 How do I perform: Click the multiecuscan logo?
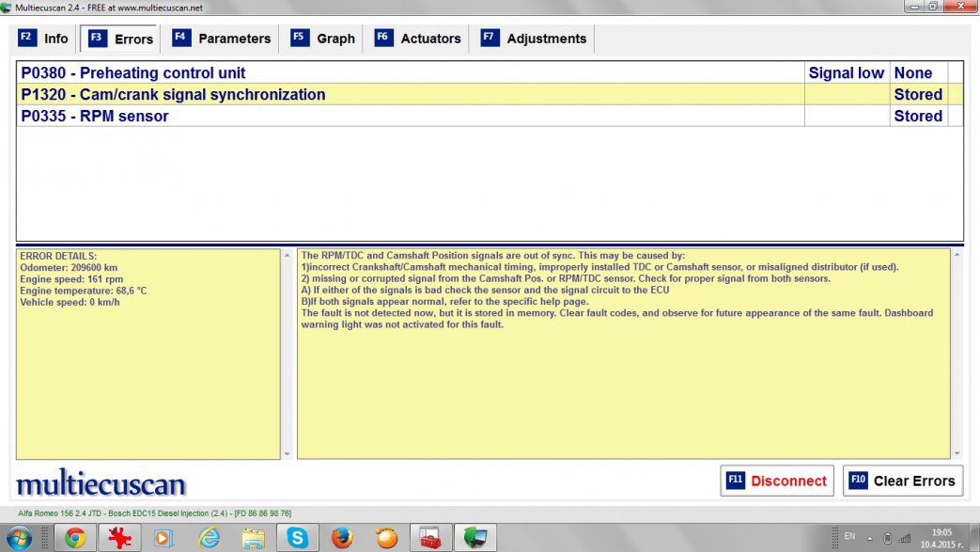click(x=101, y=484)
